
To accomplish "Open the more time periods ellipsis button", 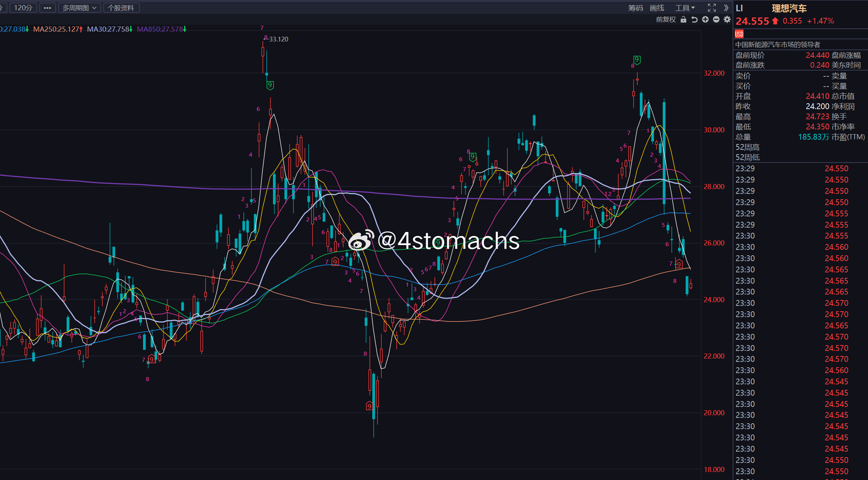I will (x=47, y=8).
